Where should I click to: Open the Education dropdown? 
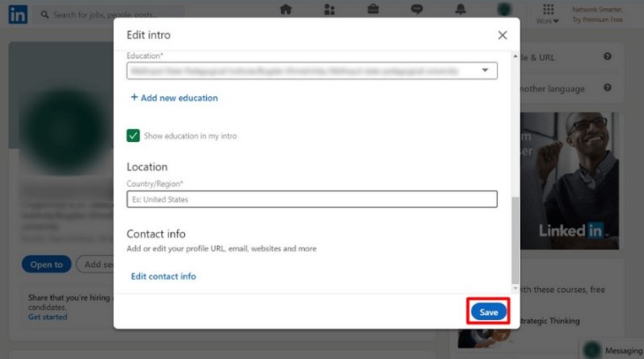pyautogui.click(x=311, y=71)
